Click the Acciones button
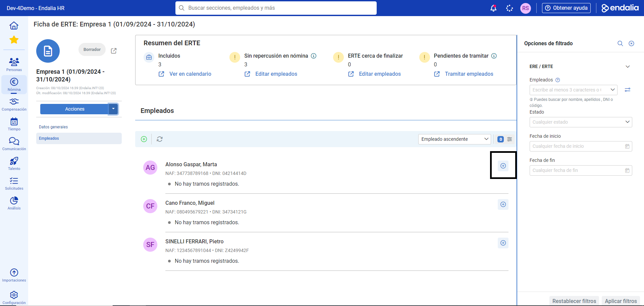This screenshot has width=644, height=306. click(74, 109)
